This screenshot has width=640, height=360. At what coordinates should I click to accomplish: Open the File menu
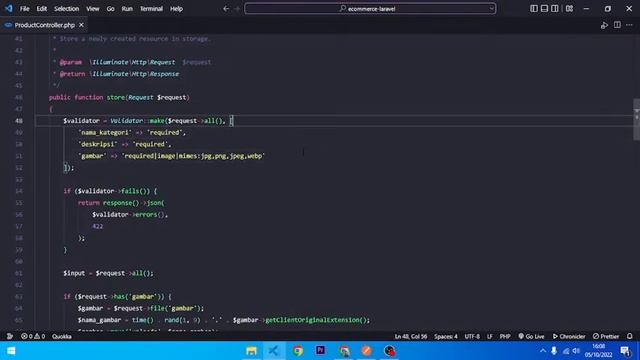coord(24,9)
